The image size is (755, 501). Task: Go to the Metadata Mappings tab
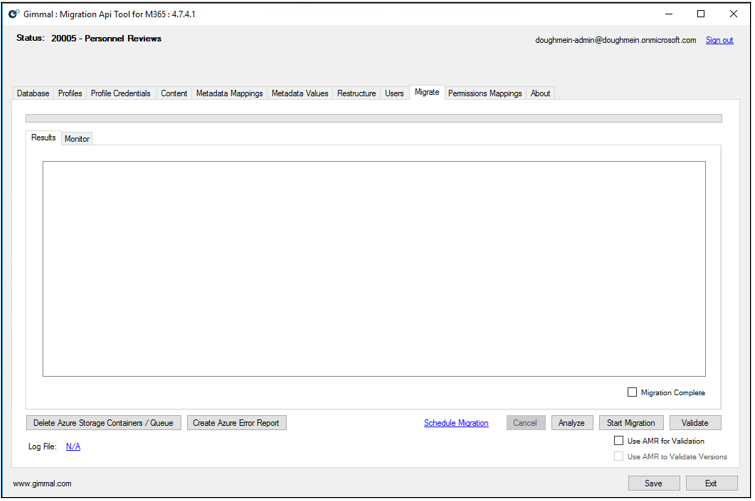[x=229, y=93]
